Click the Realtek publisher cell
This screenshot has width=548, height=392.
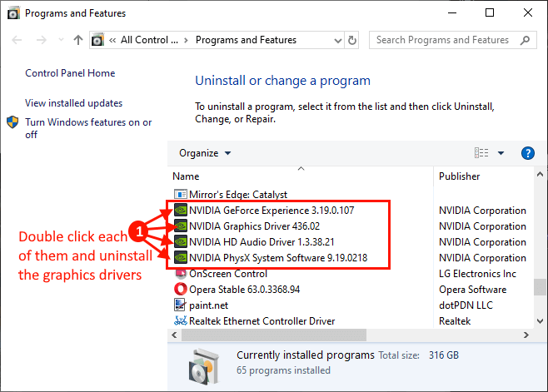455,321
